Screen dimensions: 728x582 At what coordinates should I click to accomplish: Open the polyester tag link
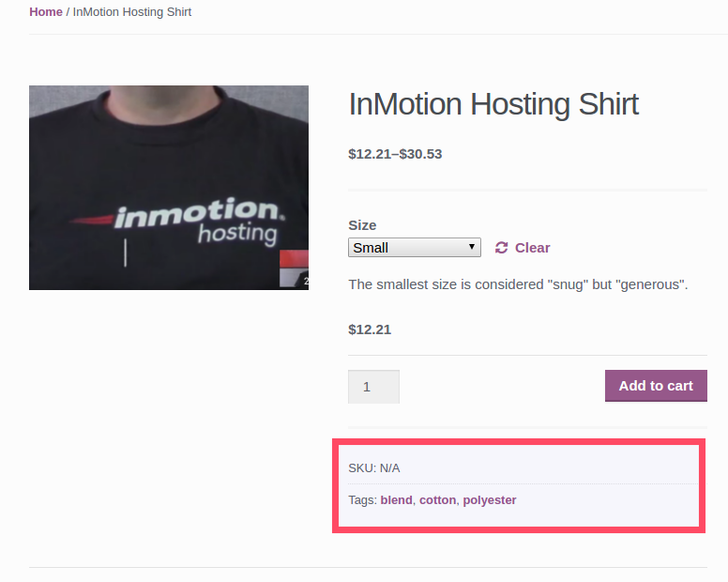click(490, 500)
